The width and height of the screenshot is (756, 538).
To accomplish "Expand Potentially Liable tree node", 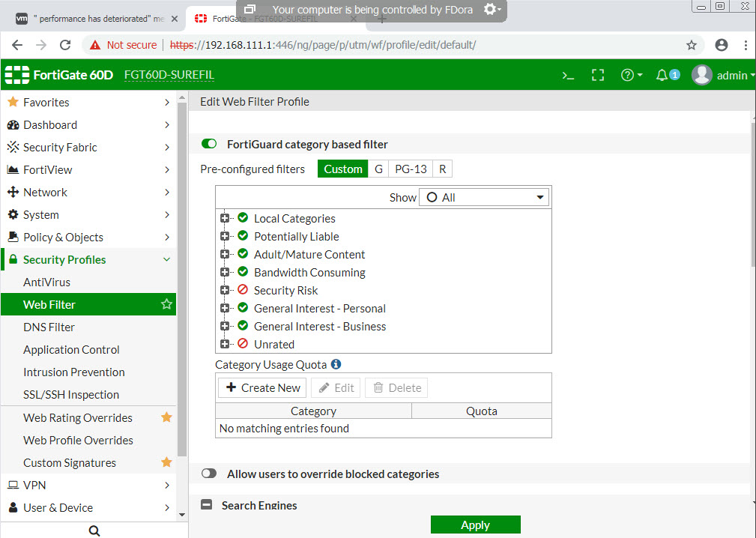I will (x=225, y=236).
